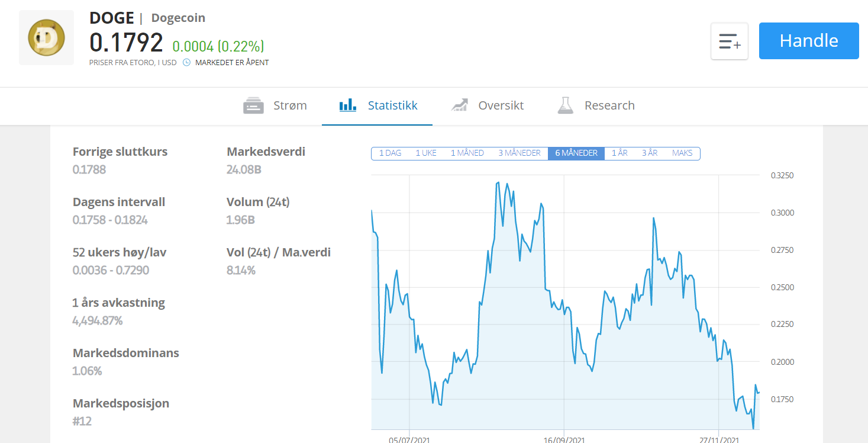Click the 0.2500 price axis label
The image size is (868, 443).
(x=782, y=287)
